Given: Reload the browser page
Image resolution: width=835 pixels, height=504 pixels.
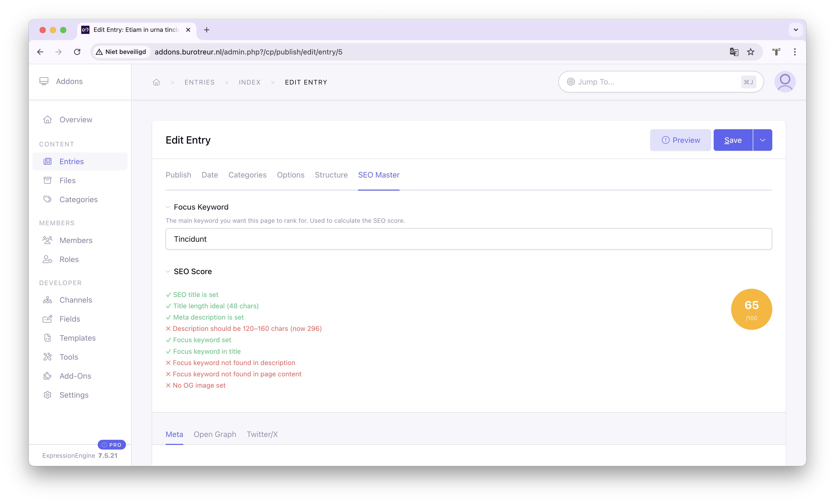Looking at the screenshot, I should coord(77,52).
